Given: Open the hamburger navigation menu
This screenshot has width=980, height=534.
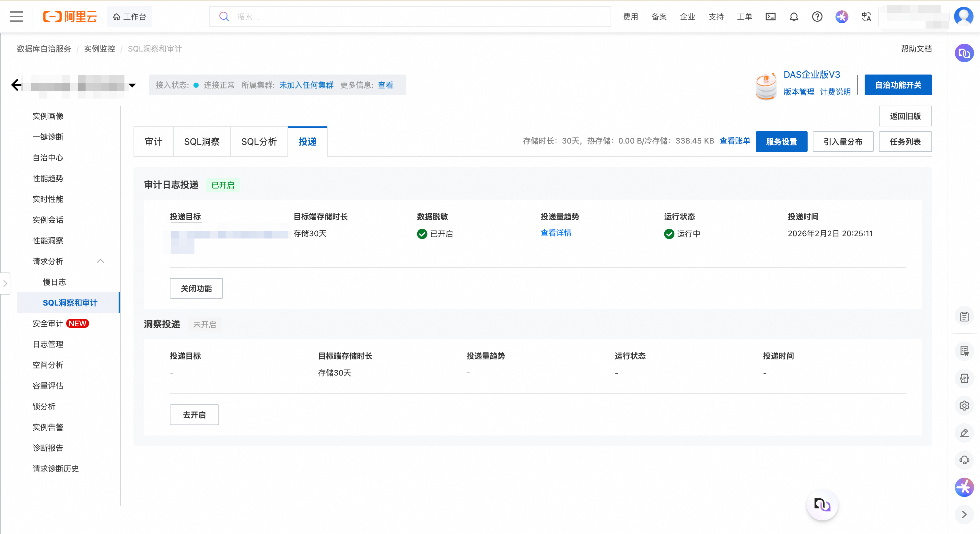Looking at the screenshot, I should 16,16.
